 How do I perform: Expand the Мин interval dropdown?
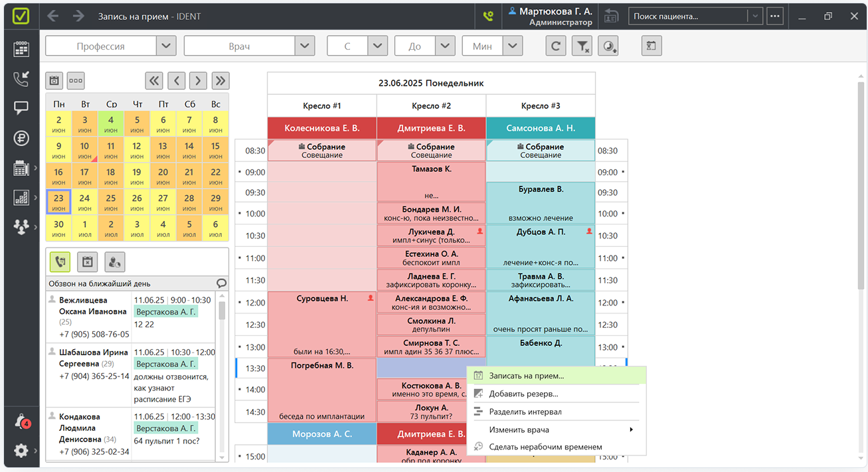point(512,46)
